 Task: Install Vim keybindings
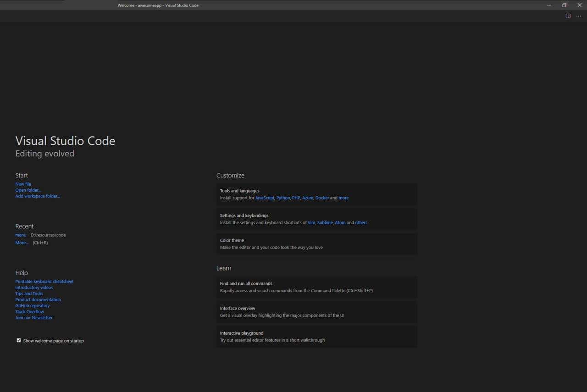[311, 223]
